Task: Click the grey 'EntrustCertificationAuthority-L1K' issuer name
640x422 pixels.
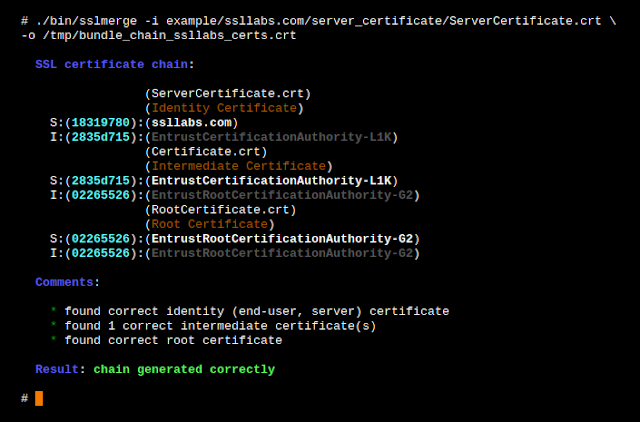Action: 271,137
